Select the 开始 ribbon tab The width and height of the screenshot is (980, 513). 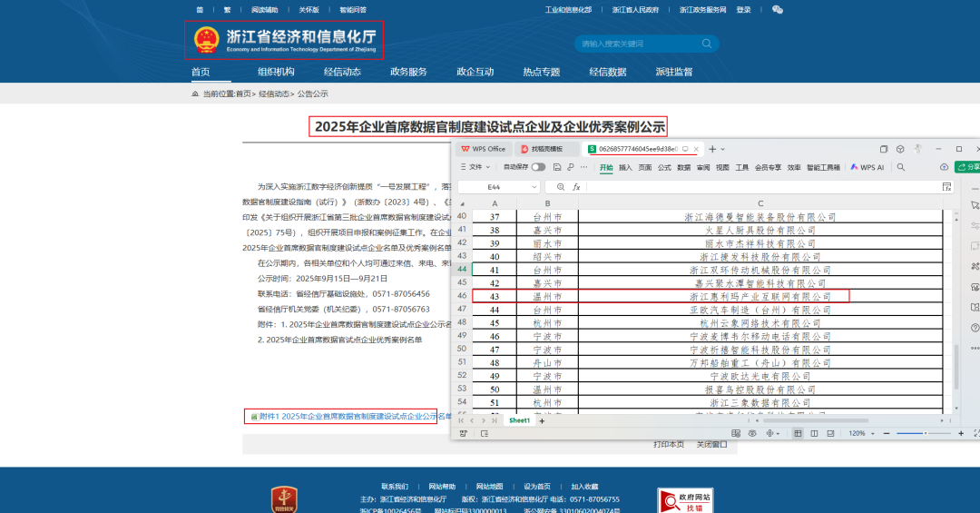coord(606,167)
